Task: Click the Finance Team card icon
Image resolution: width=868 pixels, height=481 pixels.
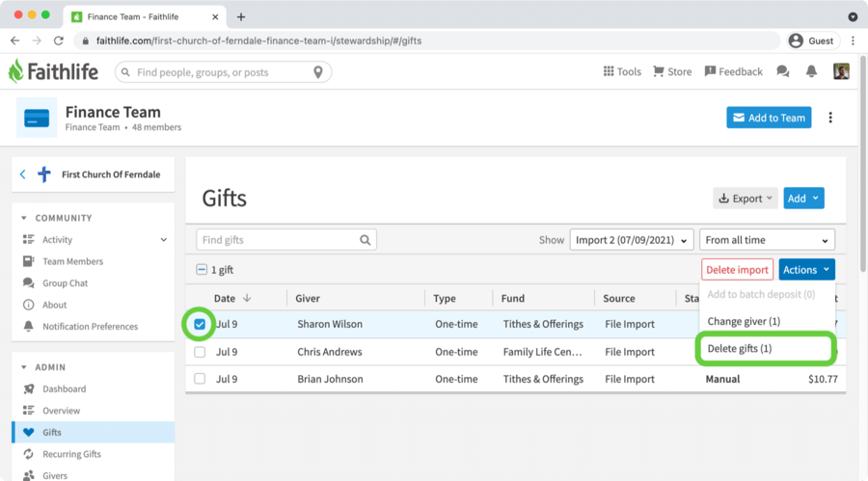Action: [x=37, y=118]
